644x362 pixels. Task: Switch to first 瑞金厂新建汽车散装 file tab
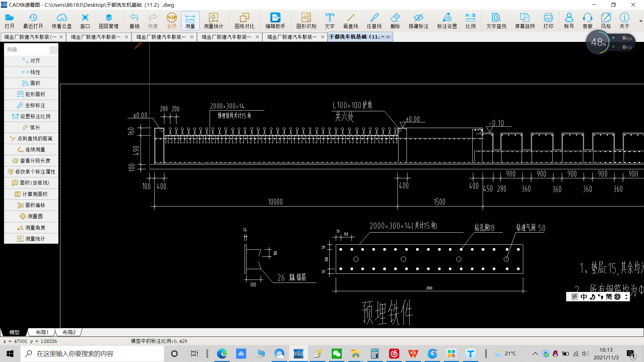tap(30, 37)
